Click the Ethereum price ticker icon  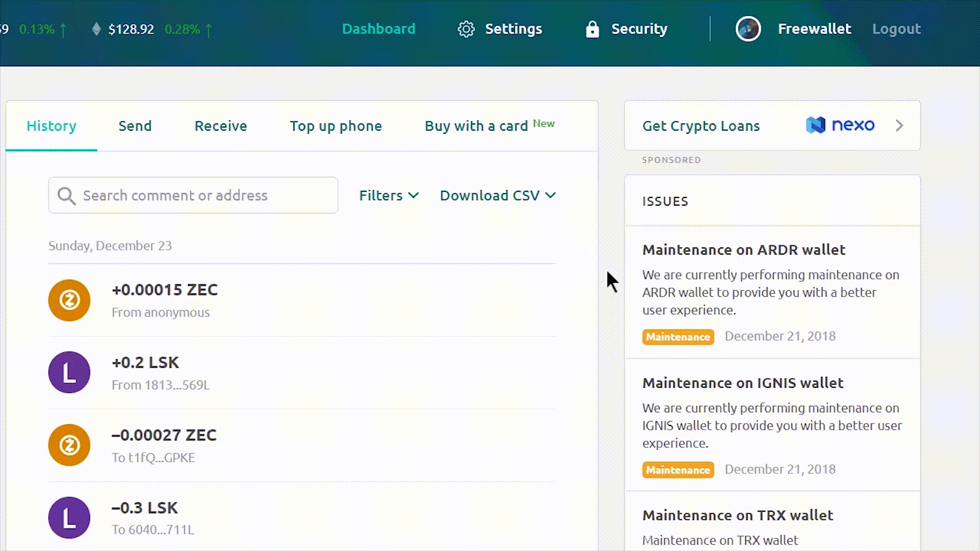[x=97, y=29]
